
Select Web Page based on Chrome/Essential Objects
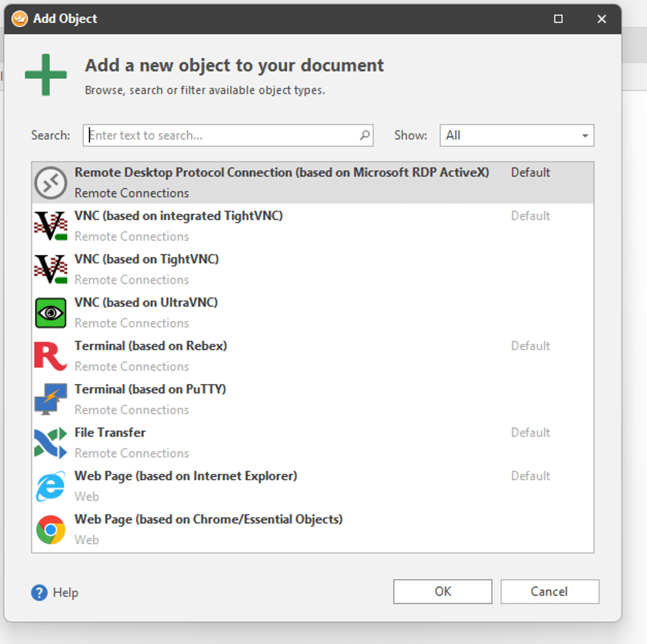point(208,519)
